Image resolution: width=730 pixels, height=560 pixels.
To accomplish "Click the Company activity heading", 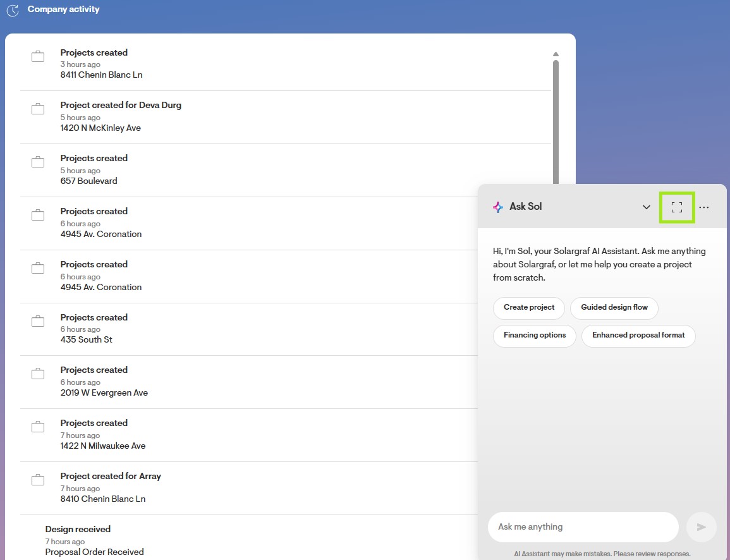I will pyautogui.click(x=63, y=9).
